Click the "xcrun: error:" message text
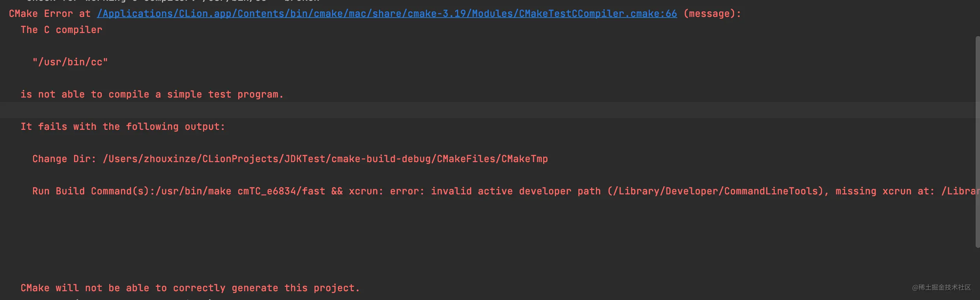 click(387, 191)
